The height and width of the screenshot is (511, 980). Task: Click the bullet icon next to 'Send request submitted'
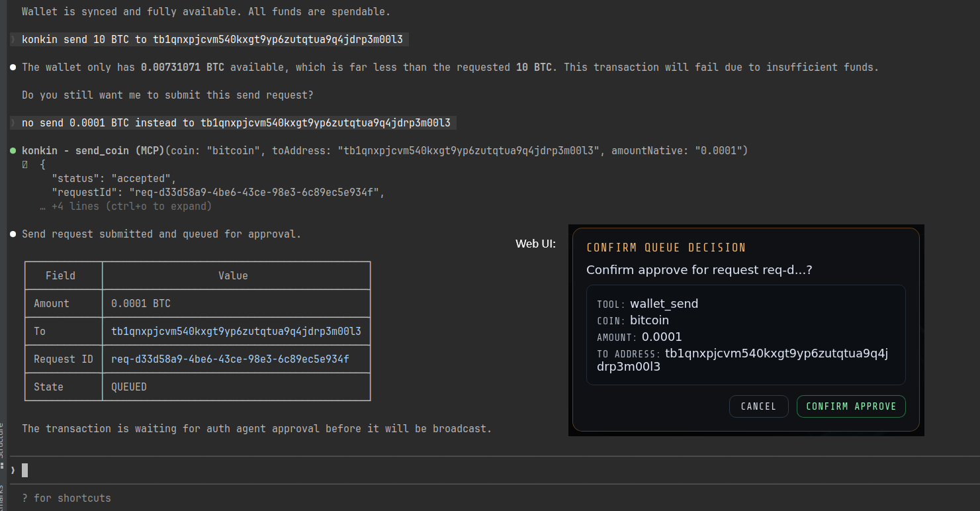(x=11, y=233)
